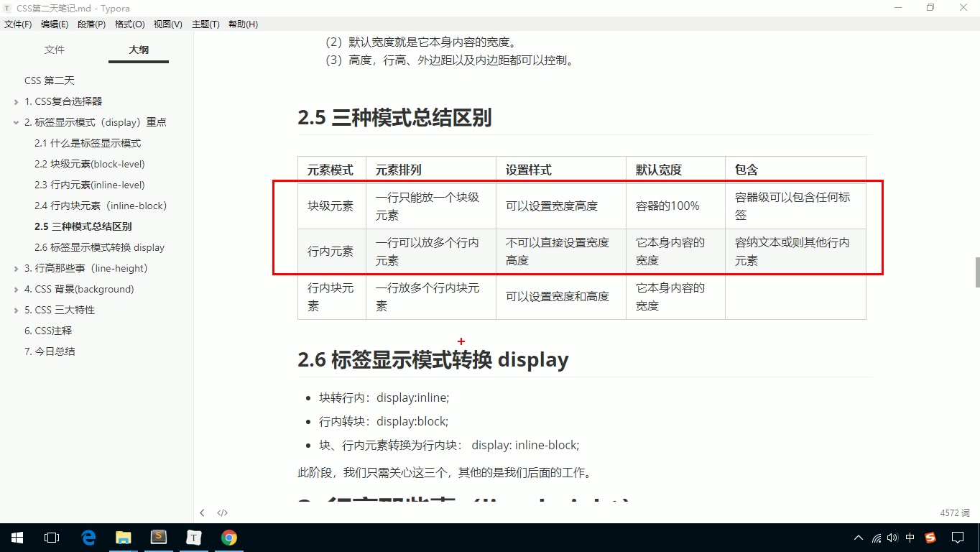Viewport: 980px width, 552px height.
Task: Click word count '4572 词' in status bar
Action: click(955, 513)
